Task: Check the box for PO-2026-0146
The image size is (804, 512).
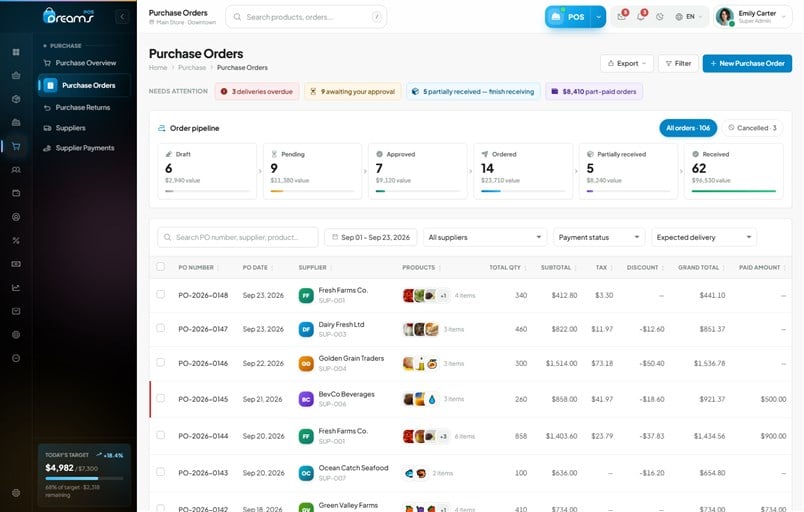Action: [160, 362]
